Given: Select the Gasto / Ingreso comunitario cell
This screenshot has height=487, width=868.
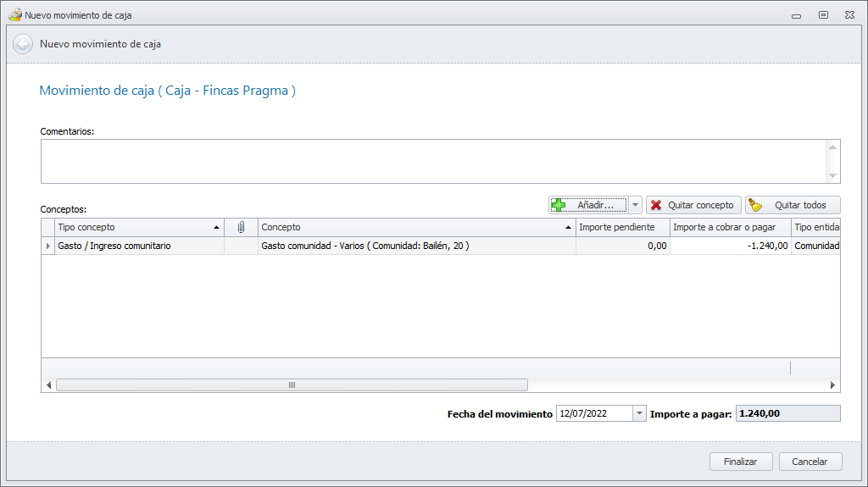Looking at the screenshot, I should [139, 246].
